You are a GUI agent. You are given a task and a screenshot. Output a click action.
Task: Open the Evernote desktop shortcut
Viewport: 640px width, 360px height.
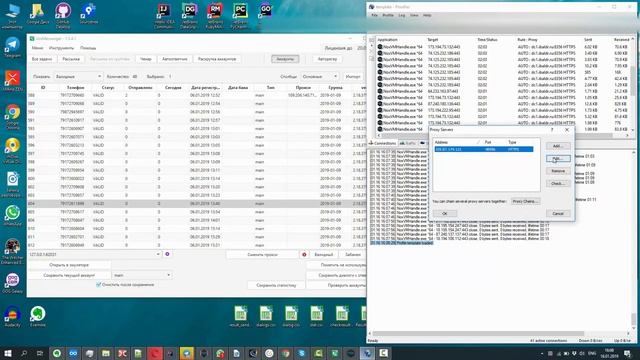point(38,316)
